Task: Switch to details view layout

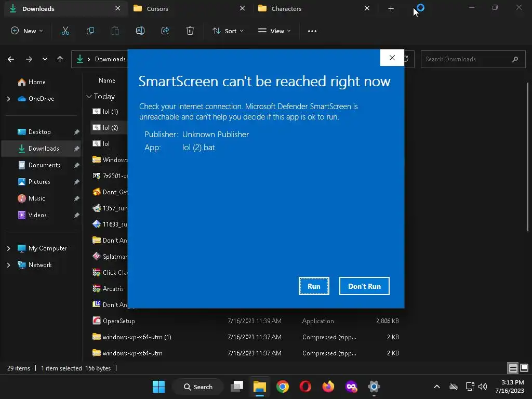Action: (x=513, y=368)
